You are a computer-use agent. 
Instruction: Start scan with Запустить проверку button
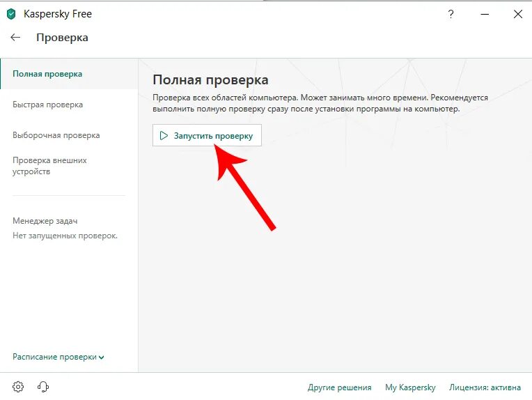(x=207, y=135)
